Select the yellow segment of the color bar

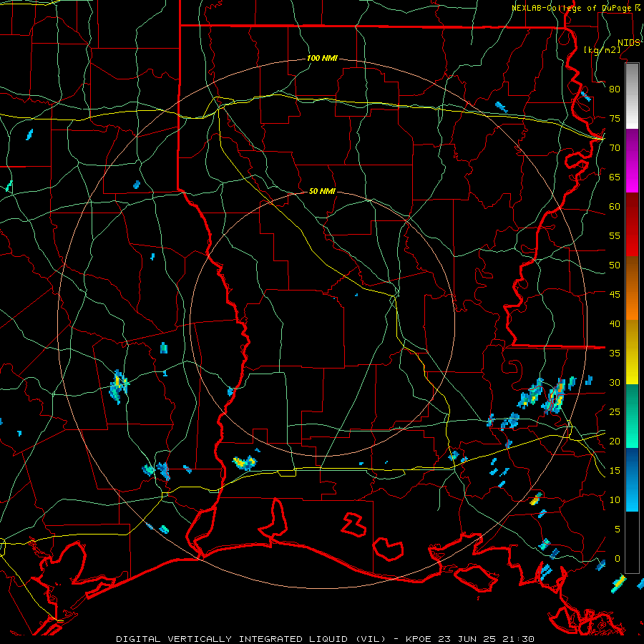pos(632,352)
